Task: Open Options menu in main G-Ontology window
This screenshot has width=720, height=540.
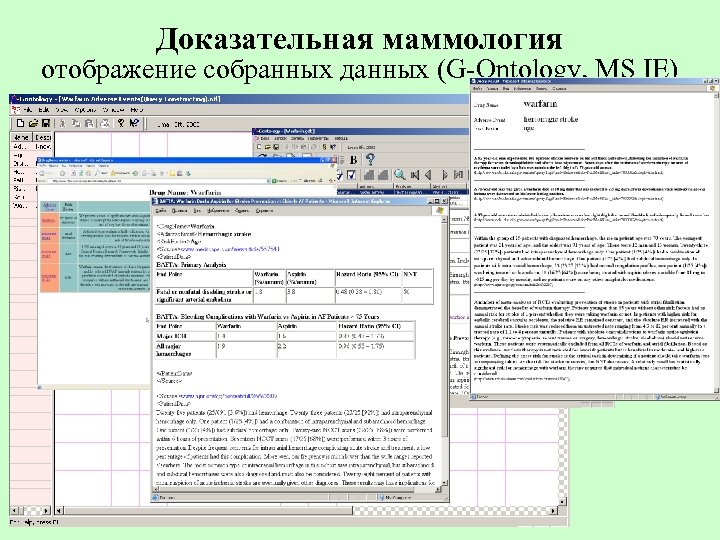Action: tap(85, 110)
